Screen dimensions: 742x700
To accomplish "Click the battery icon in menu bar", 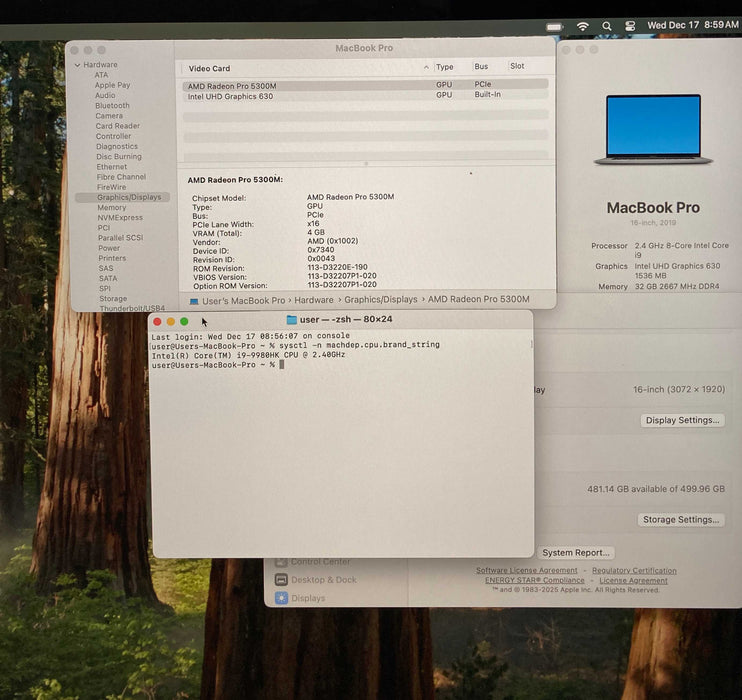I will click(x=554, y=27).
